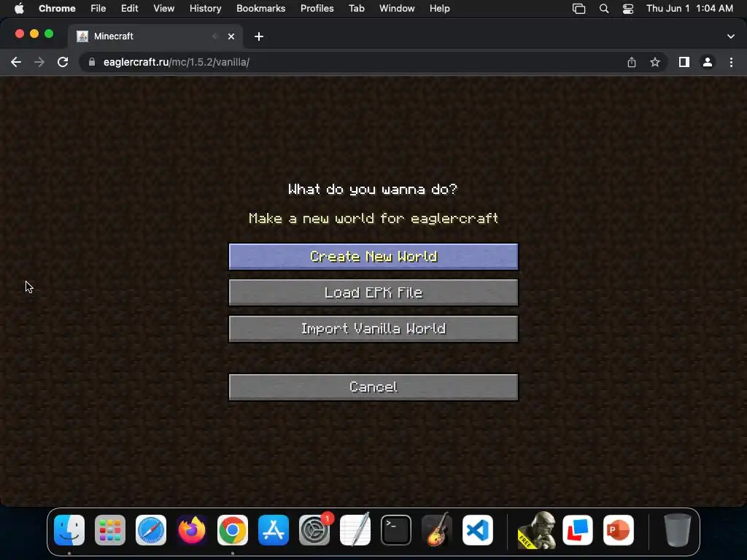Click the Create New World button
Viewport: 747px width, 560px height.
[x=373, y=257]
